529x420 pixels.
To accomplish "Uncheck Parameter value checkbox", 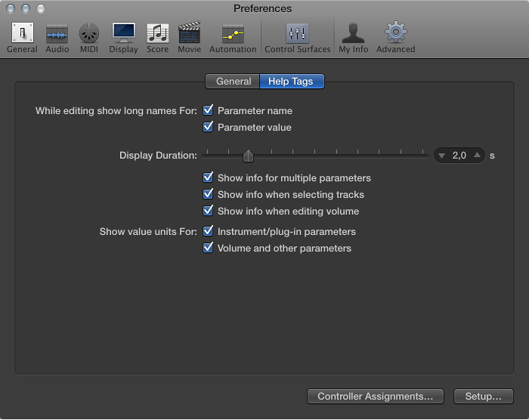I will (x=208, y=127).
